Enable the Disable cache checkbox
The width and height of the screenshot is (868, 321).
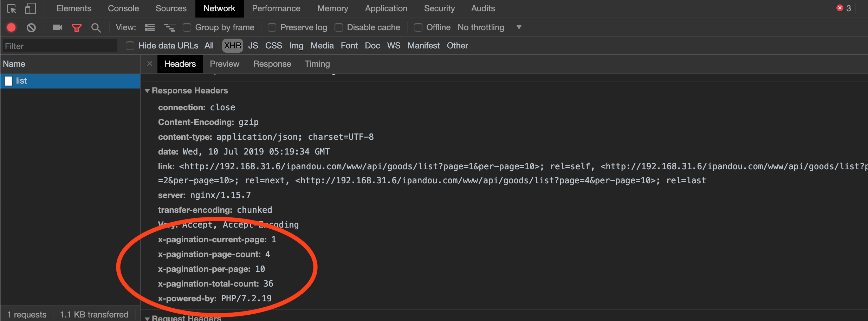[339, 27]
